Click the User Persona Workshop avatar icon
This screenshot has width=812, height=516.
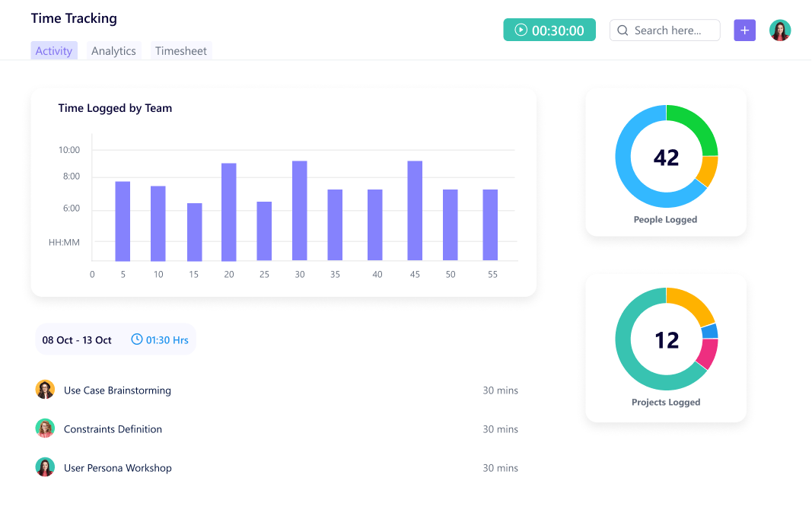(x=45, y=467)
